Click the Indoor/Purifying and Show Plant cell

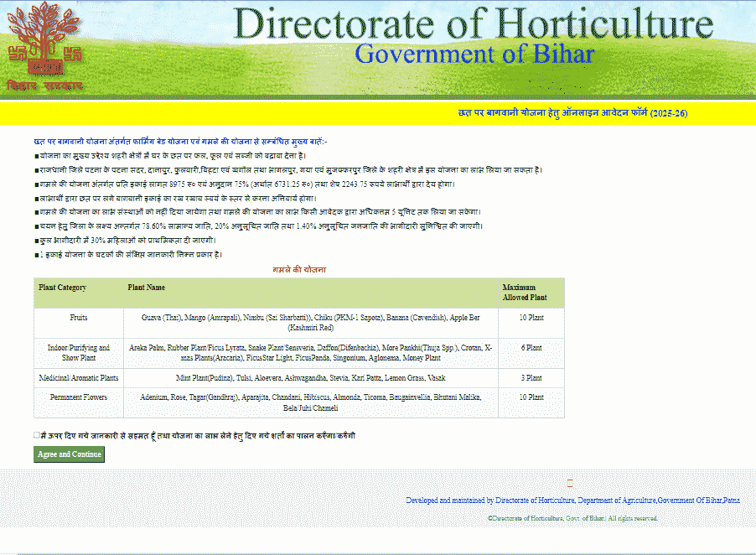click(x=79, y=352)
